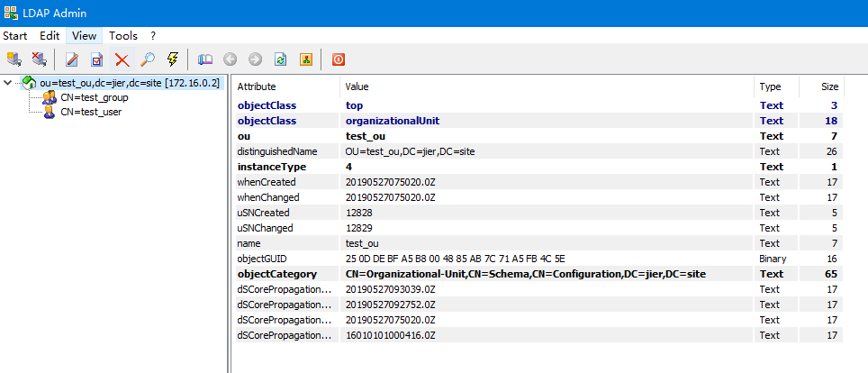Click the red X Delete icon
Image resolution: width=868 pixels, height=373 pixels.
pos(122,59)
